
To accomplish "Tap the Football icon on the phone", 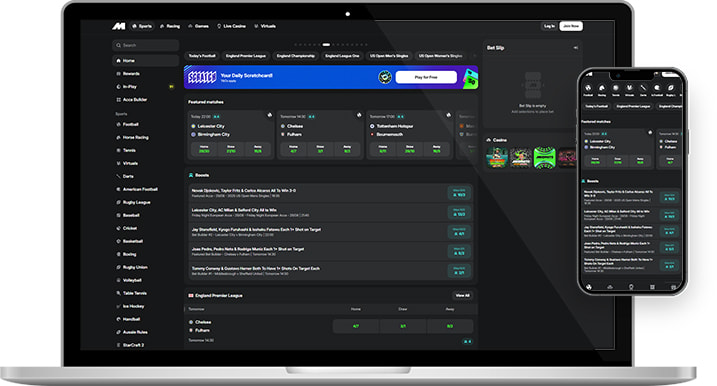I will point(588,88).
